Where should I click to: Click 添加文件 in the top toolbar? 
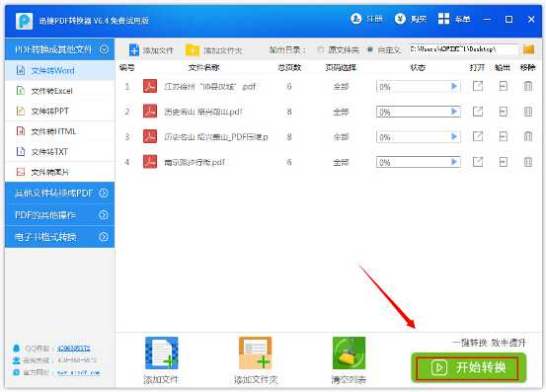pyautogui.click(x=150, y=50)
